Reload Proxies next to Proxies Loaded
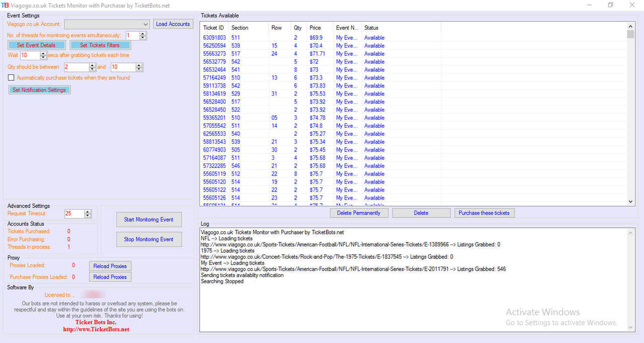 coord(110,266)
